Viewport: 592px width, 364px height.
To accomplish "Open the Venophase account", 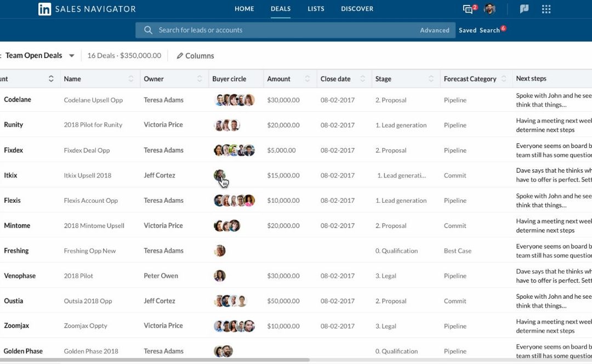I will coord(20,276).
